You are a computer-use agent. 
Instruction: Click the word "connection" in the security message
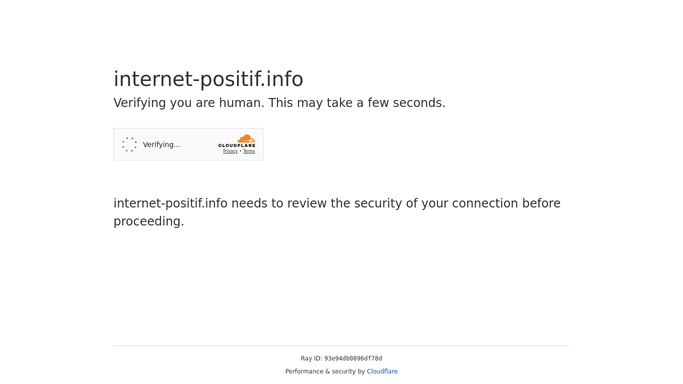tap(485, 204)
